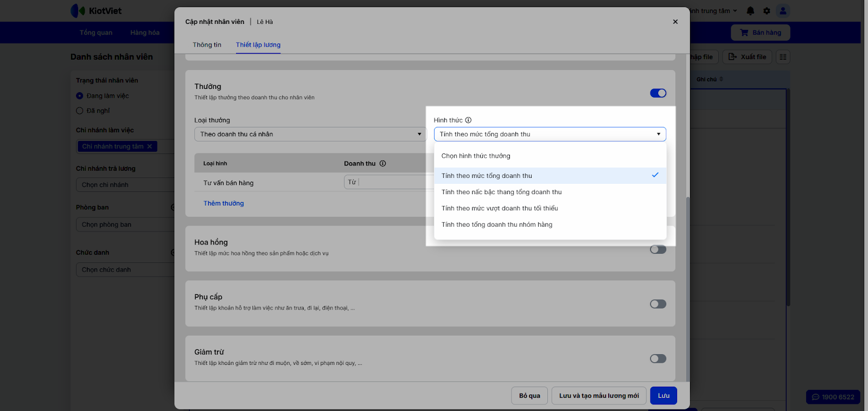The width and height of the screenshot is (868, 411).
Task: Enable the Giảm trừ toggle
Action: pos(658,359)
